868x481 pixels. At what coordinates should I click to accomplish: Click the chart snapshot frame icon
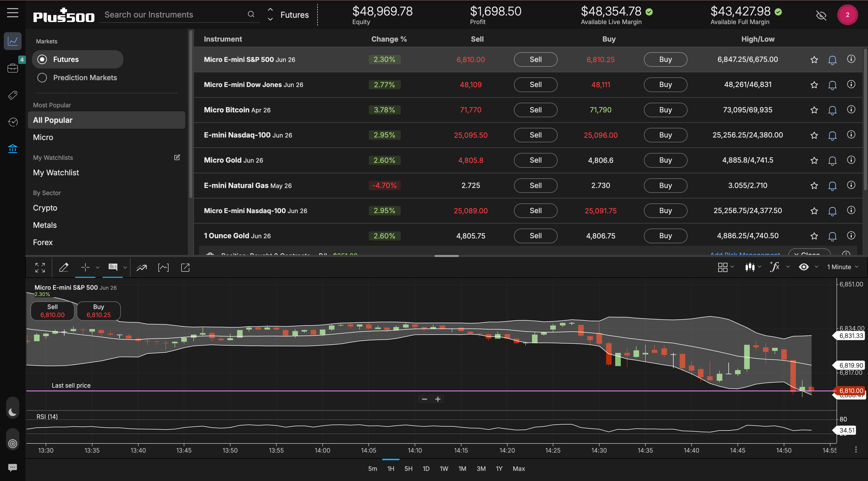pyautogui.click(x=163, y=267)
